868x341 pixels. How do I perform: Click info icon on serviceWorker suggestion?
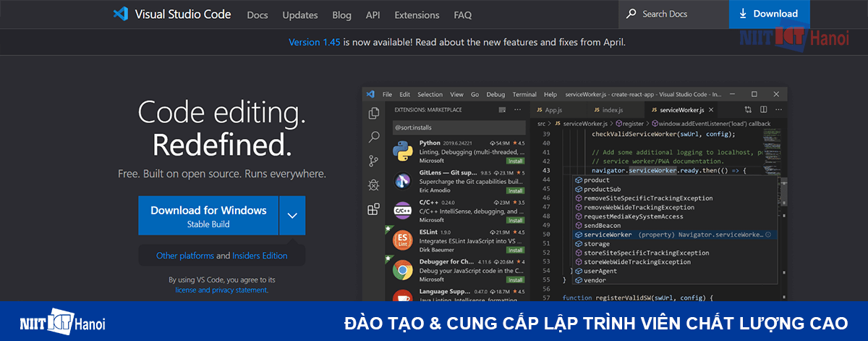(x=768, y=235)
